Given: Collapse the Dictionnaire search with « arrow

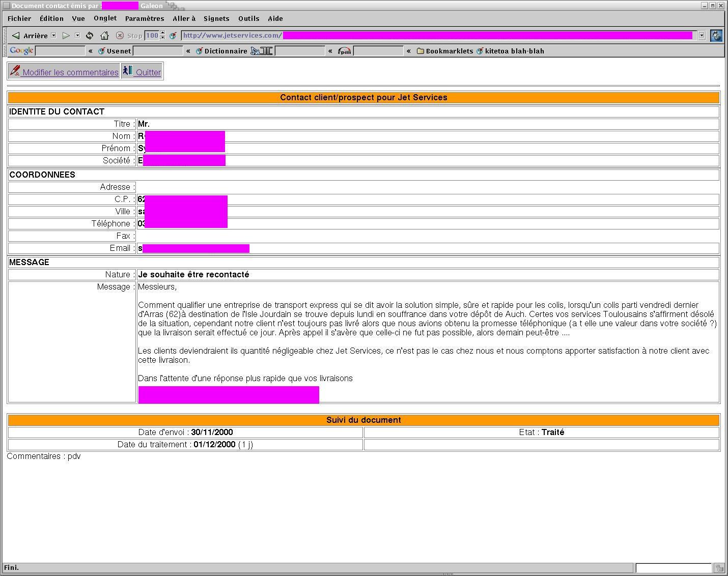Looking at the screenshot, I should pyautogui.click(x=330, y=51).
